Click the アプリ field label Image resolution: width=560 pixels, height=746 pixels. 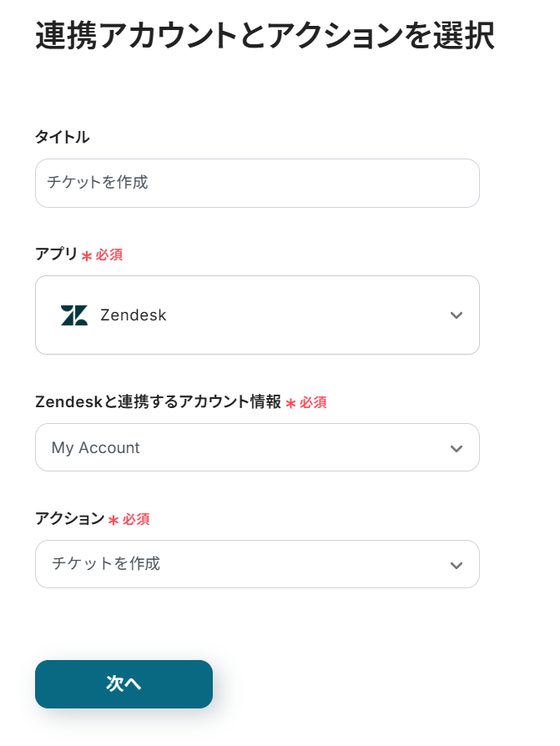pyautogui.click(x=56, y=255)
